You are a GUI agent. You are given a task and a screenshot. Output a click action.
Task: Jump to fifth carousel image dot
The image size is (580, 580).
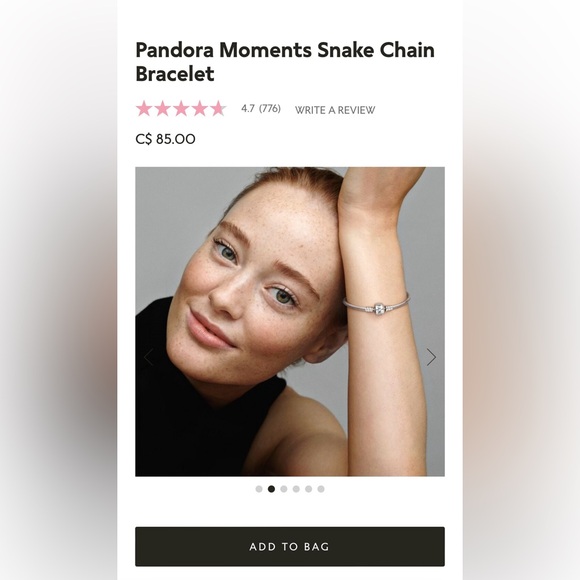click(308, 489)
